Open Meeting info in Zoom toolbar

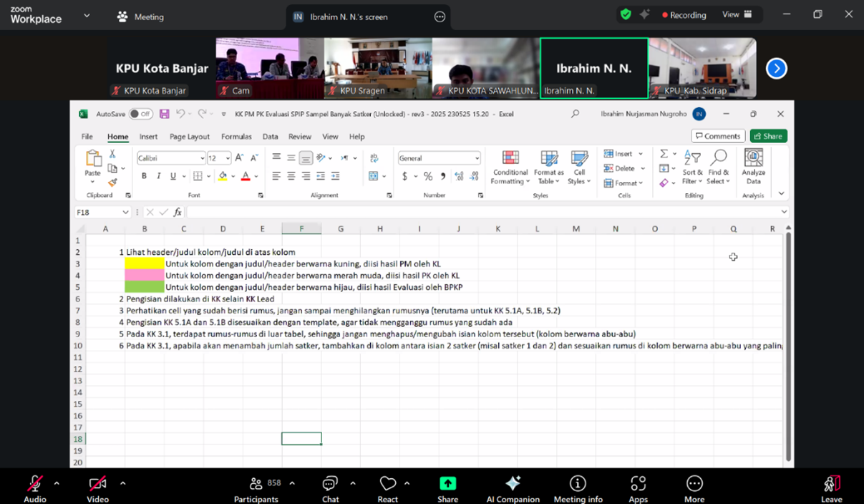578,484
